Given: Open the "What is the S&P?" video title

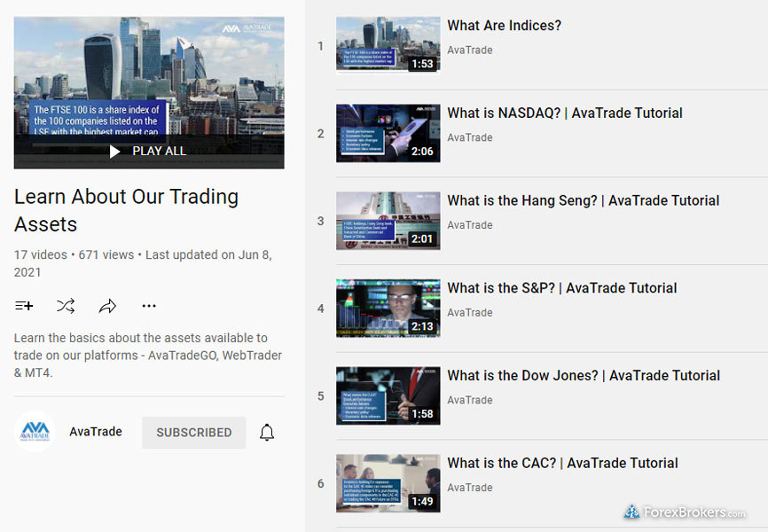Looking at the screenshot, I should click(561, 288).
